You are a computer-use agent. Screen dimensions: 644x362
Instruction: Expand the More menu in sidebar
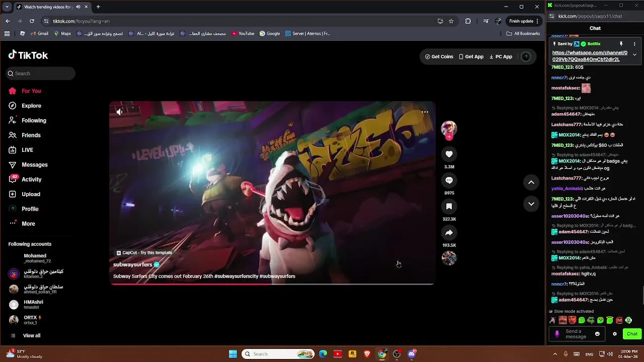(28, 224)
